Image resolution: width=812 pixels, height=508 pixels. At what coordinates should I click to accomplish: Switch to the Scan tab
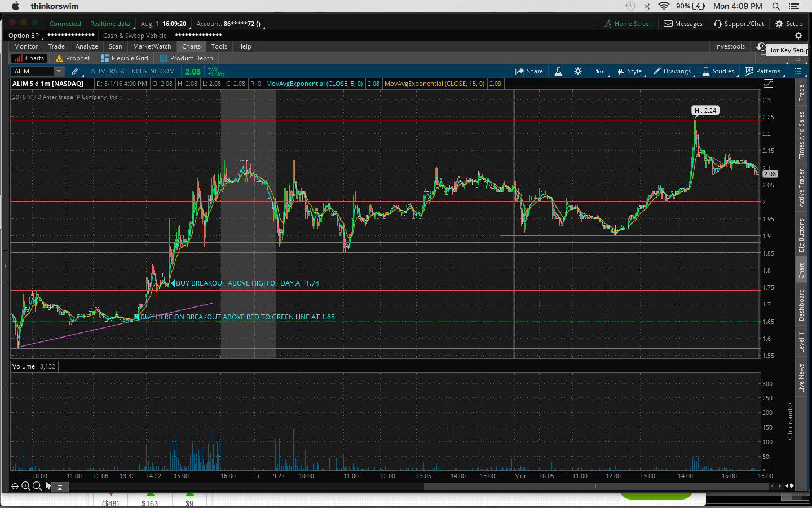click(x=116, y=46)
